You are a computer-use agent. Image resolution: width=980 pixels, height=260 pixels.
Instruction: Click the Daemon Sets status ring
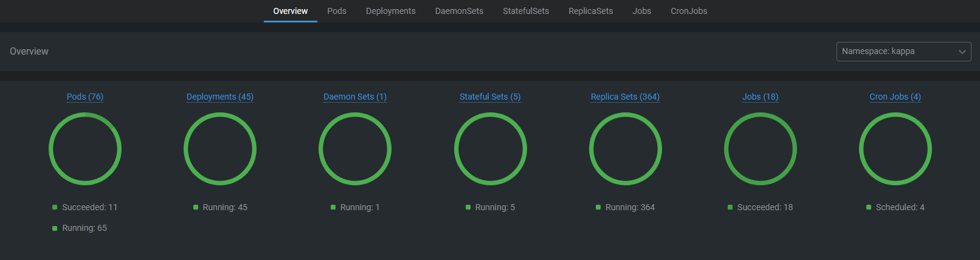[x=355, y=115]
